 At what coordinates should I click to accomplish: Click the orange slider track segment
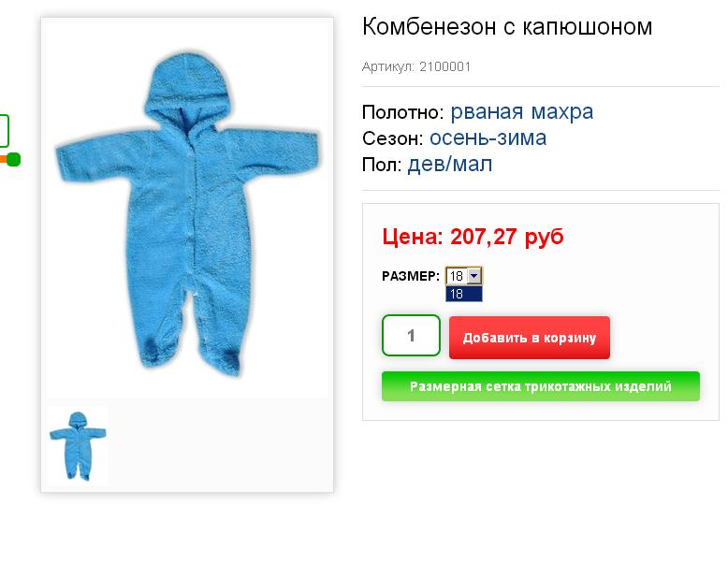[3, 159]
